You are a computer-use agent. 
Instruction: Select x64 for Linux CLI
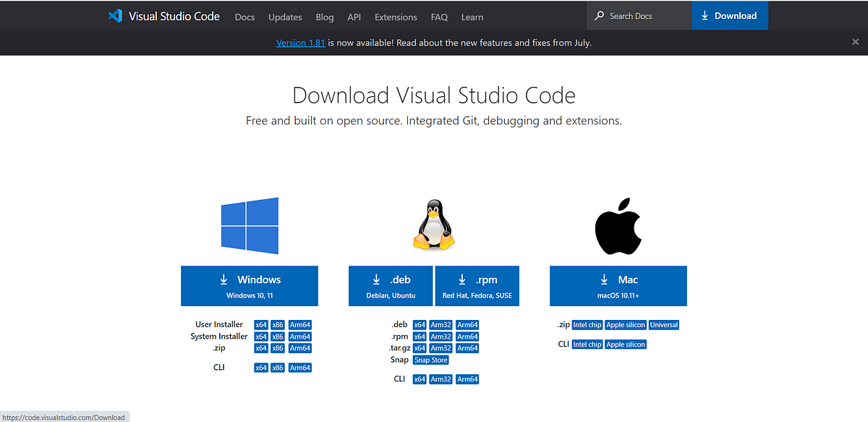tap(420, 379)
